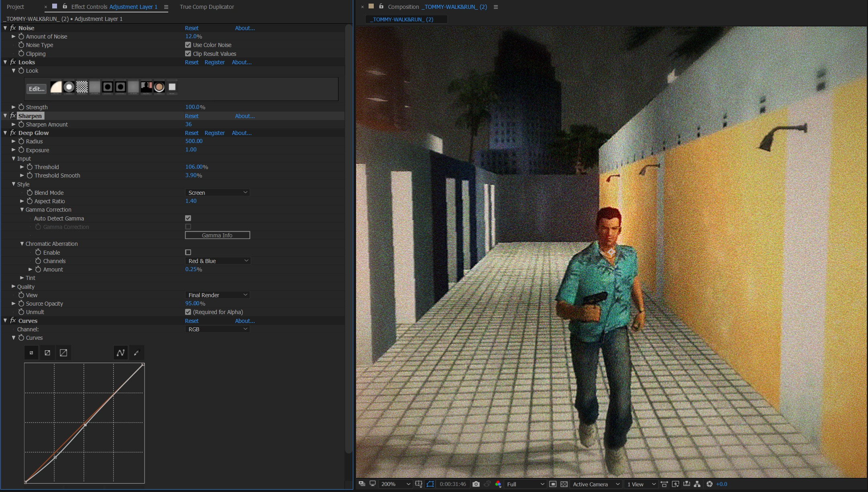Click stopwatch for Amount of Noise
Viewport: 868px width, 492px height.
21,37
